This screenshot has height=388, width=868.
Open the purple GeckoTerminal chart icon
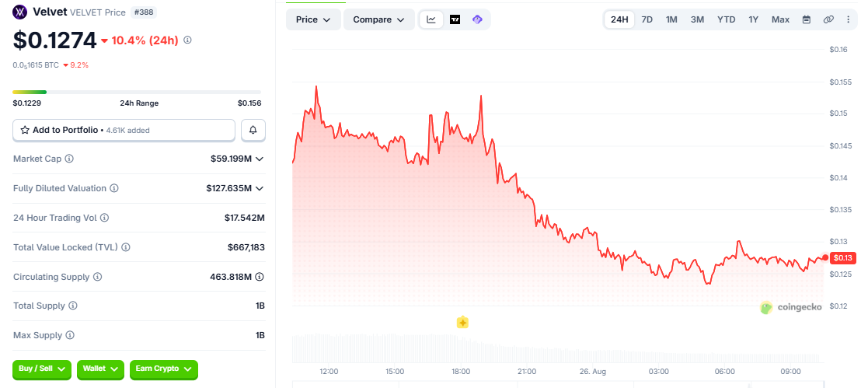pyautogui.click(x=477, y=19)
